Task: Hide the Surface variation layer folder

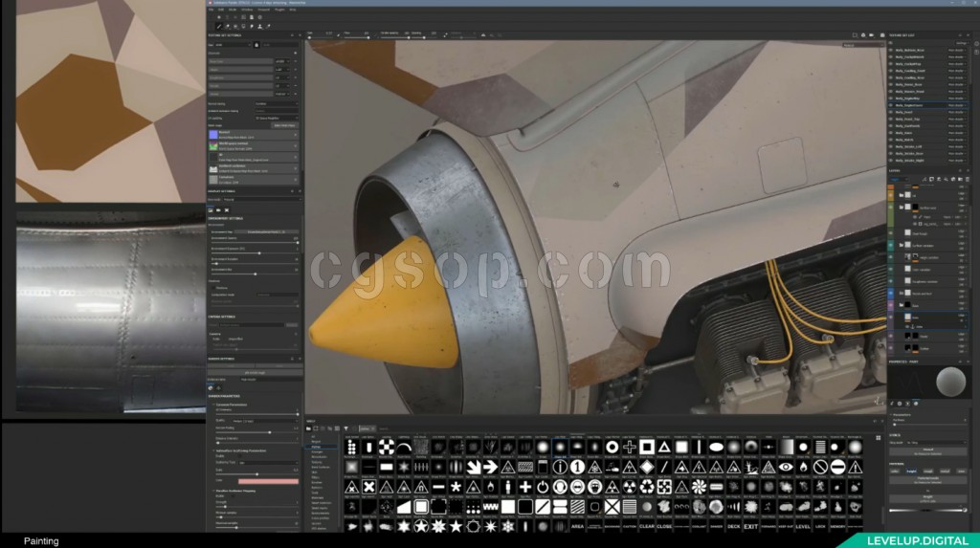Action: (891, 246)
